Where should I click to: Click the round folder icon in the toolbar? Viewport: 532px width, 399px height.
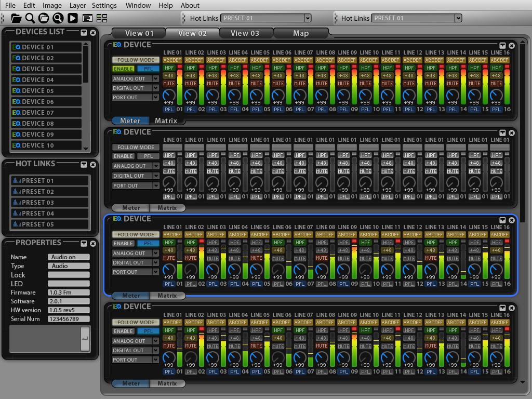click(x=44, y=18)
